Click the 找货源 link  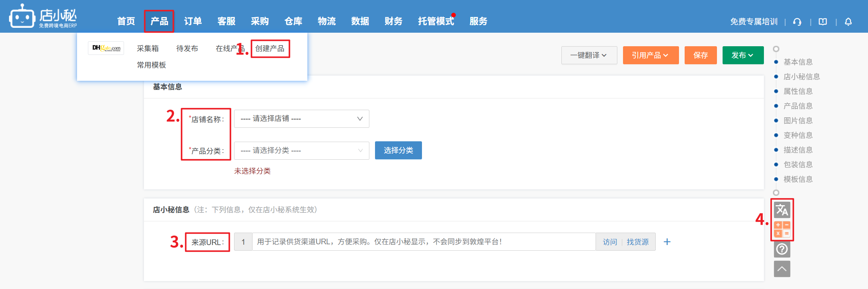(x=638, y=242)
